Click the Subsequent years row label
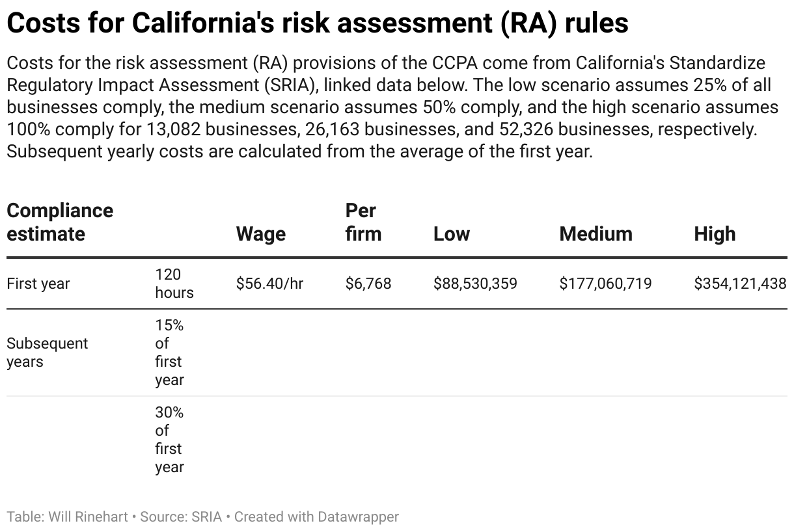 pos(47,352)
